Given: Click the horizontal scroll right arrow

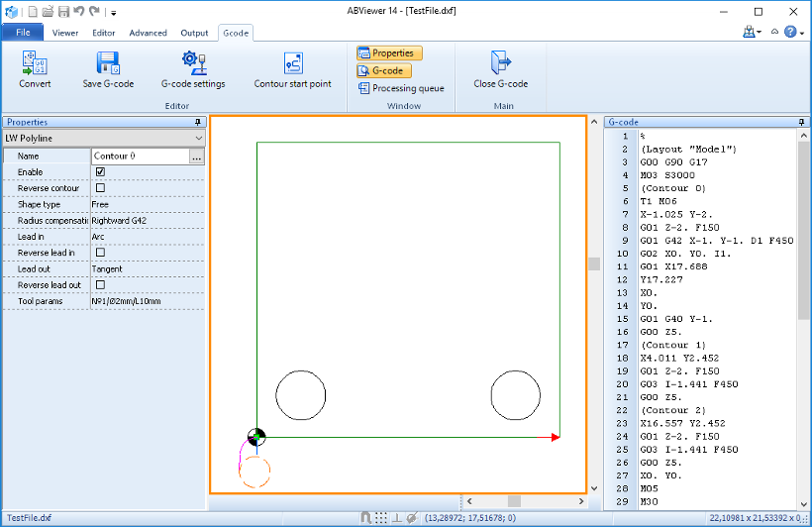Looking at the screenshot, I should (581, 501).
